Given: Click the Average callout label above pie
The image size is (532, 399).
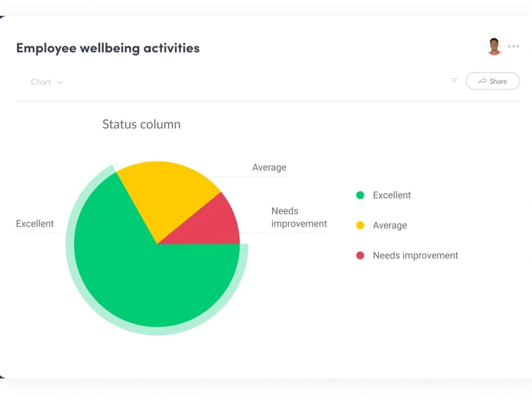Looking at the screenshot, I should (x=269, y=167).
